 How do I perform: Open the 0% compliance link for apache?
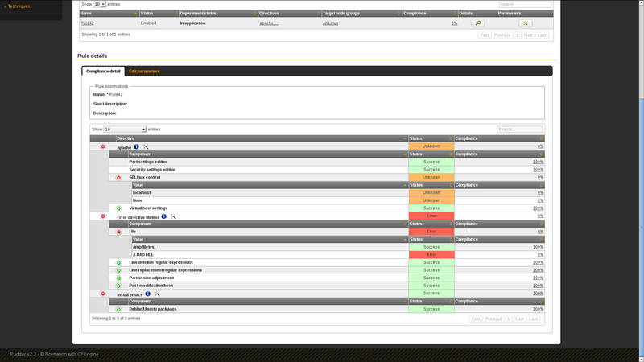pyautogui.click(x=540, y=146)
